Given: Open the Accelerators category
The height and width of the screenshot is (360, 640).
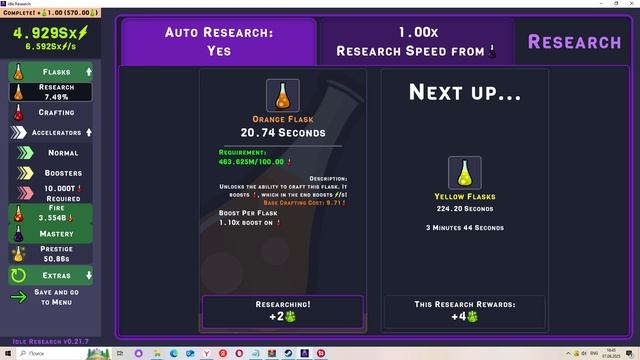Looking at the screenshot, I should [x=50, y=133].
